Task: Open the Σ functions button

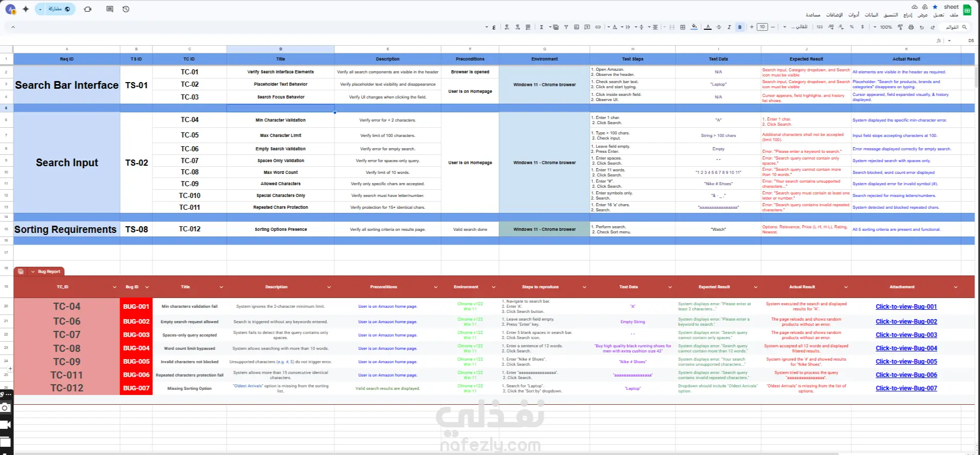Action: tap(542, 27)
